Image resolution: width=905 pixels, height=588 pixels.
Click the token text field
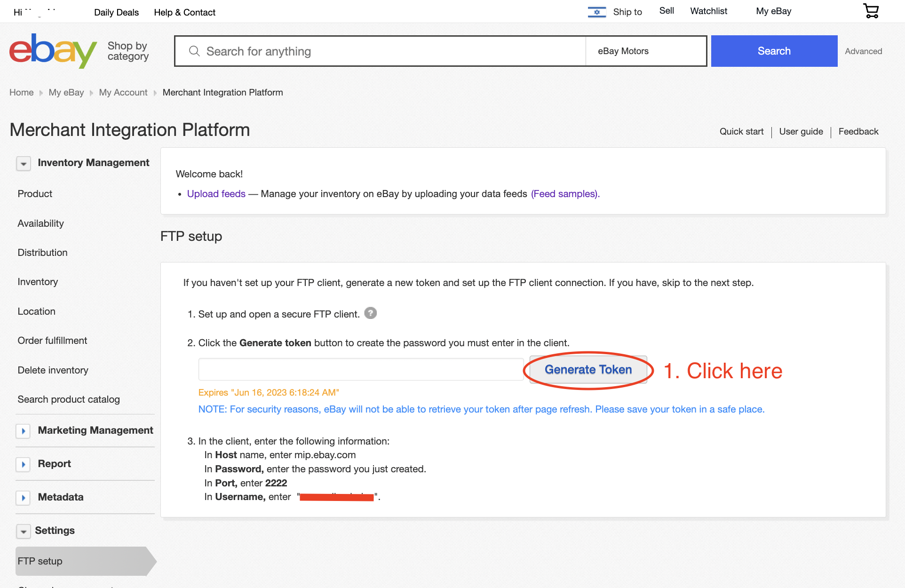tap(361, 369)
